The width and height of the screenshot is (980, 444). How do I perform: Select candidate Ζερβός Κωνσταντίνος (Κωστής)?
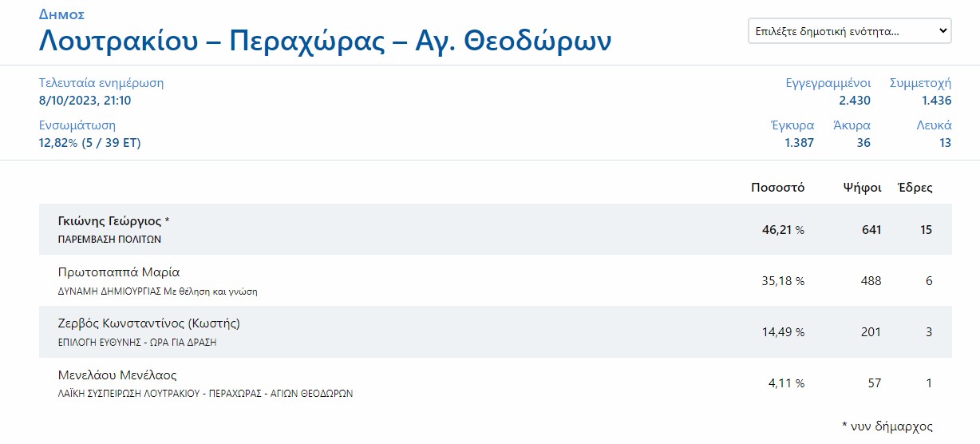coord(149,323)
